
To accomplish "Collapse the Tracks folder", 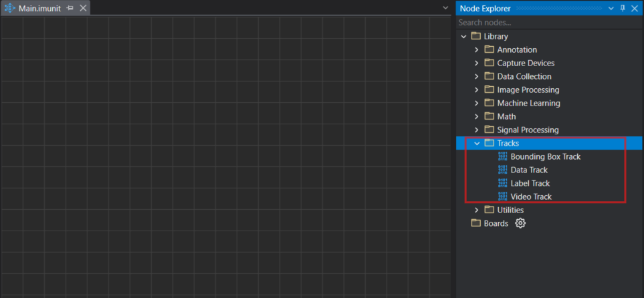I will click(477, 143).
